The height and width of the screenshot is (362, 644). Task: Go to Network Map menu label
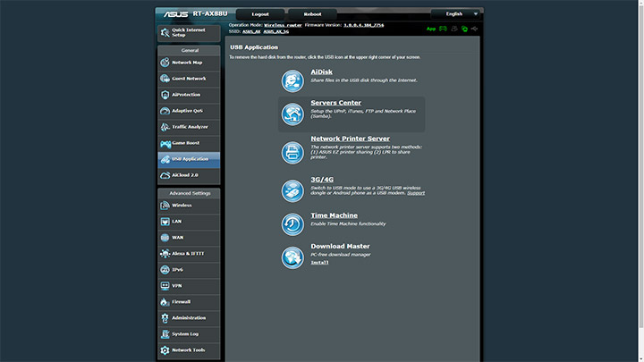(187, 63)
